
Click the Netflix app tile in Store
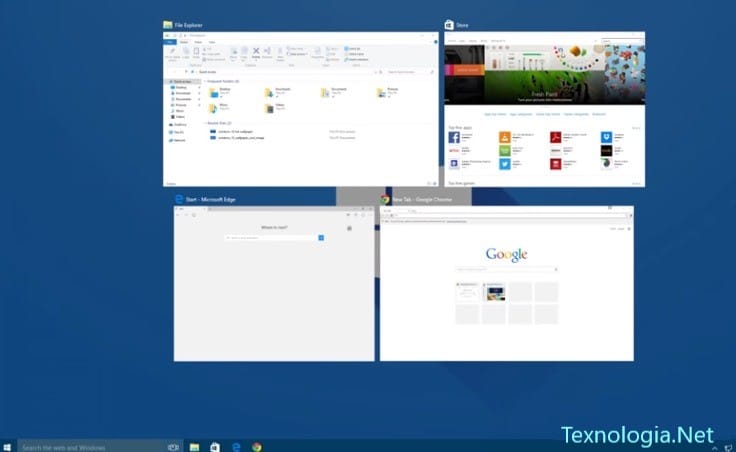(454, 150)
